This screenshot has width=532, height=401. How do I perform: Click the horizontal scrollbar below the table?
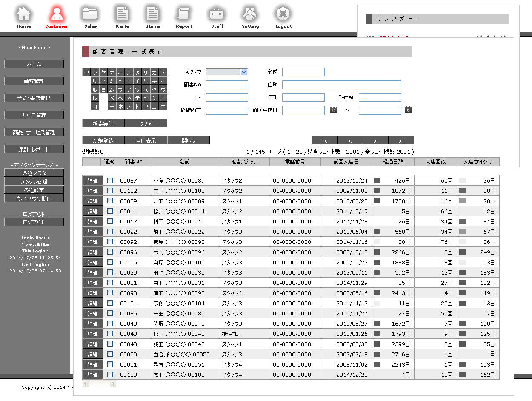(x=100, y=384)
